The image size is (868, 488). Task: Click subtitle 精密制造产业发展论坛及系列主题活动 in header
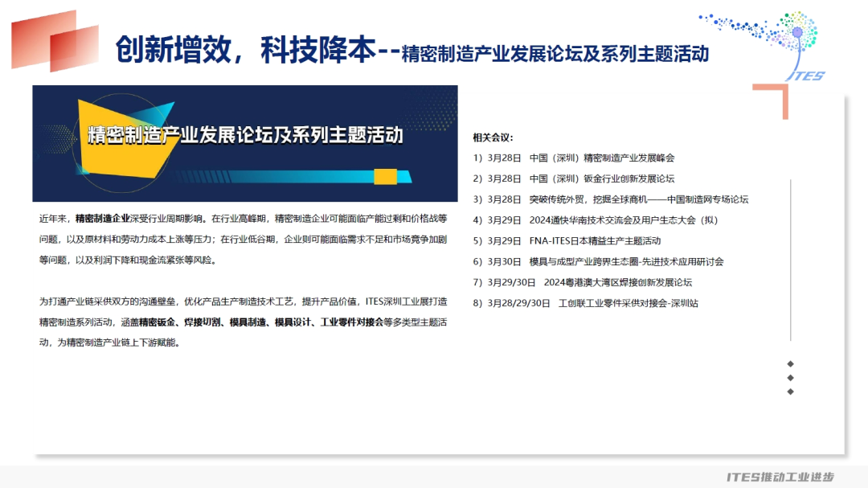coord(555,54)
